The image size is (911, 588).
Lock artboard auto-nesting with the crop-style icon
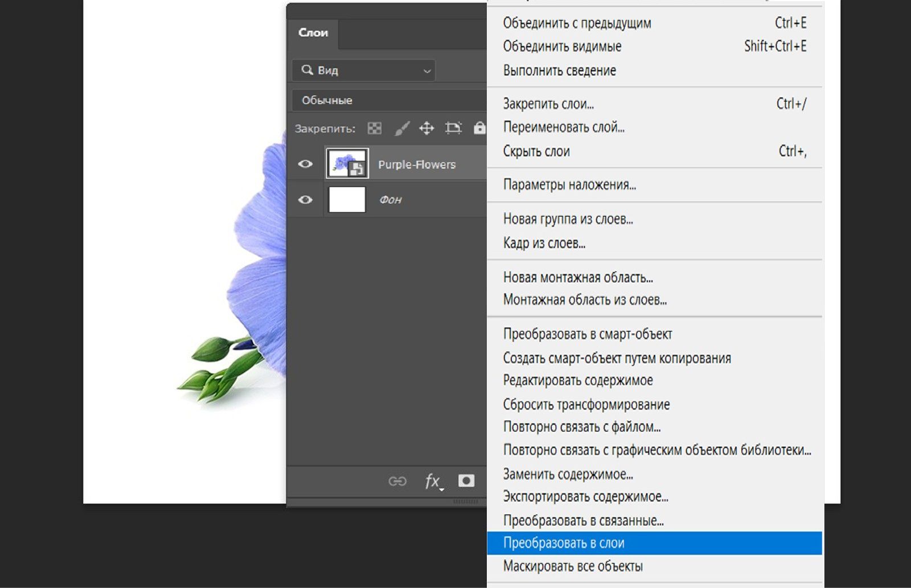tap(453, 128)
